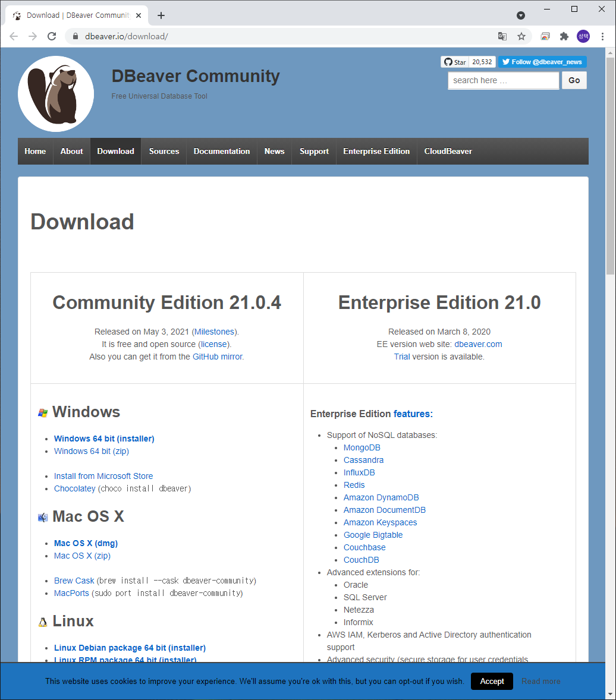Open the Home menu item
The image size is (616, 700).
point(35,152)
